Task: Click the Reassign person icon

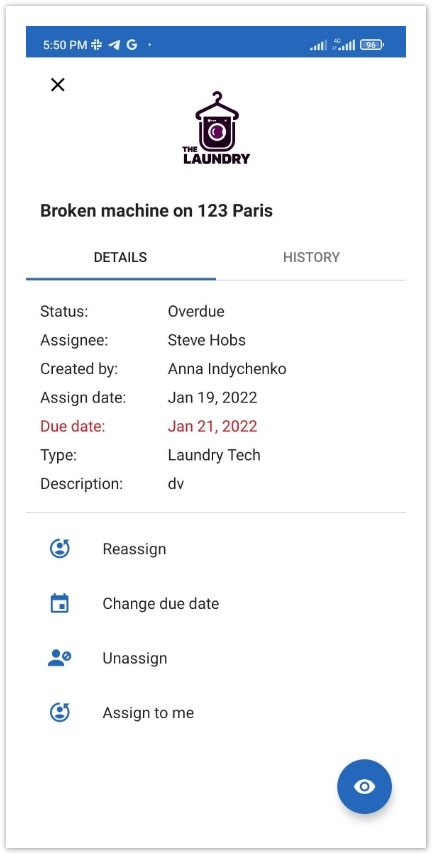Action: tap(60, 548)
